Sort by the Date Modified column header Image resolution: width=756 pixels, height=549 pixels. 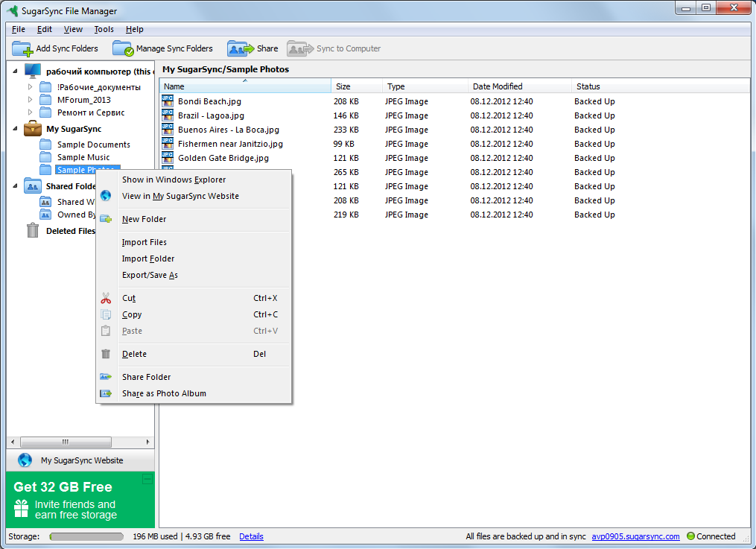[520, 86]
